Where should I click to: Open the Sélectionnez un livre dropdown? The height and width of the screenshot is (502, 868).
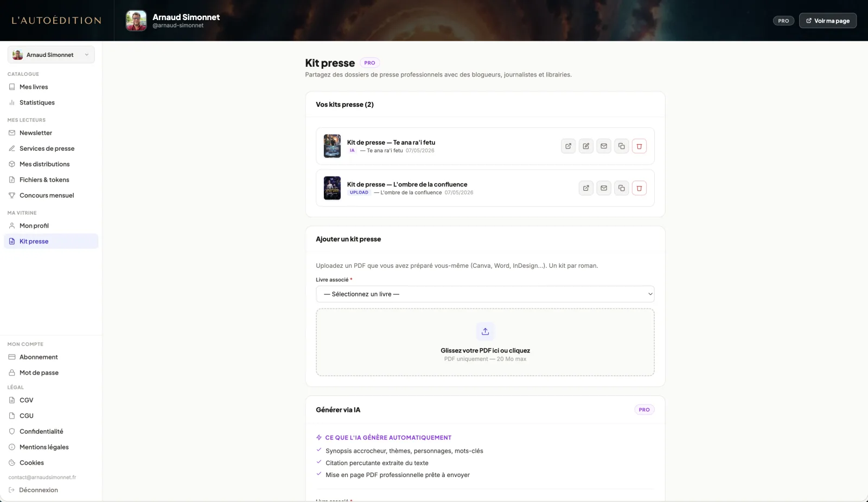coord(485,294)
